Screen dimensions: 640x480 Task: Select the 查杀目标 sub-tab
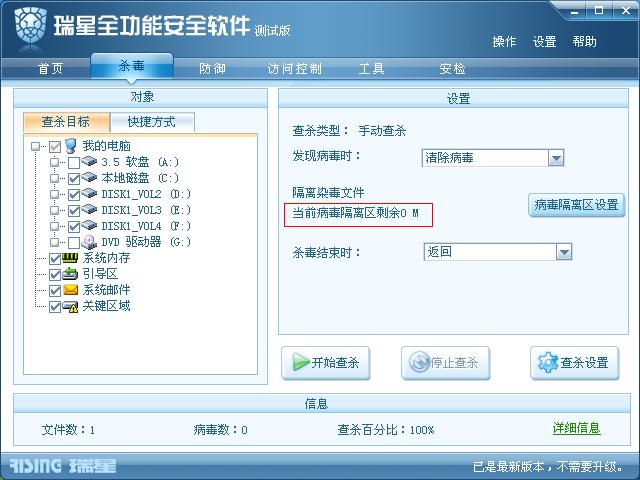(66, 122)
